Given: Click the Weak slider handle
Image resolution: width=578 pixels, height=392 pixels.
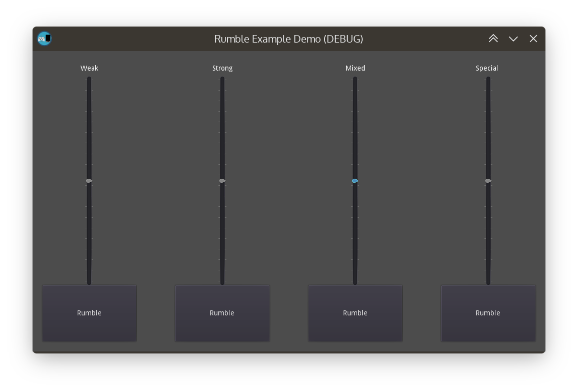Looking at the screenshot, I should 89,181.
